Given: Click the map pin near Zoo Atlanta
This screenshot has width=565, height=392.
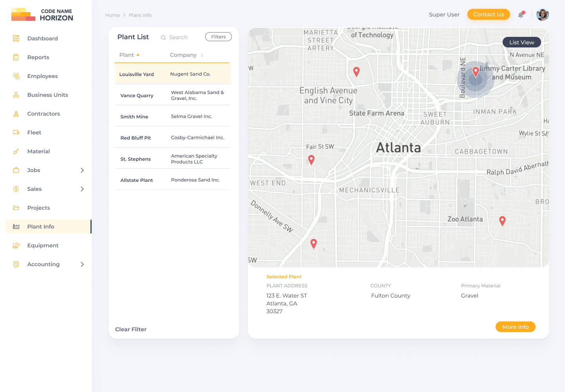Looking at the screenshot, I should (502, 220).
